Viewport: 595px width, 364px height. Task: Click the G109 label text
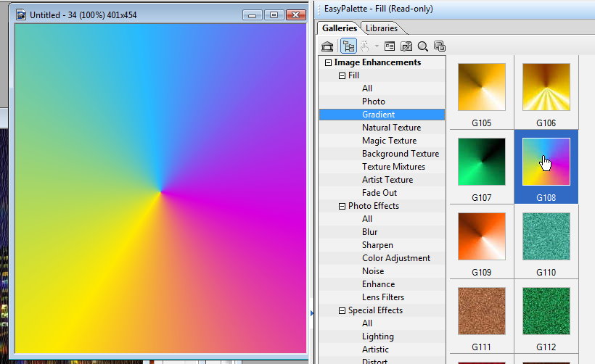[x=482, y=273]
